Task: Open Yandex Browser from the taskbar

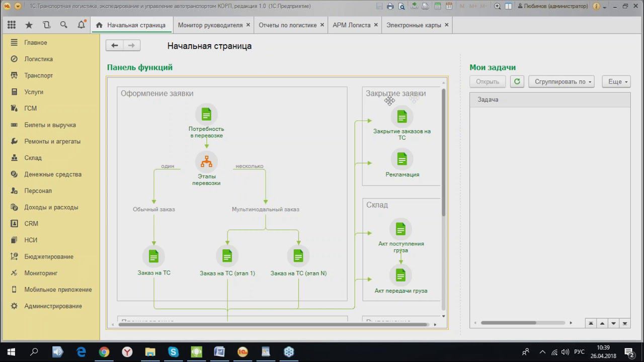Action: tap(127, 352)
